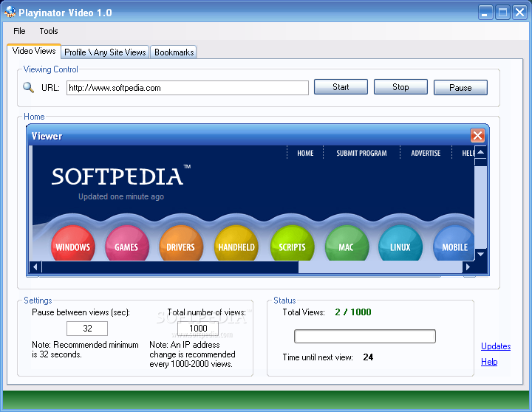Click the Playinator app icon in title bar
The image size is (532, 412).
(x=10, y=12)
